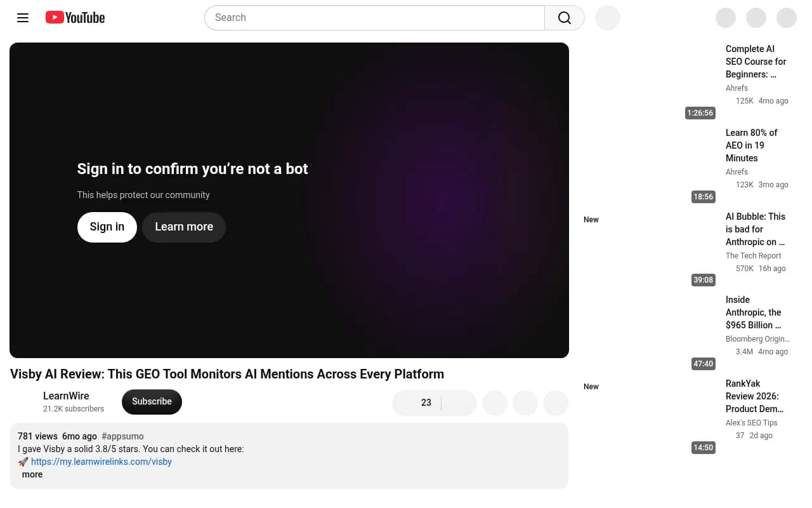
Task: Visit The Tech Report channel
Action: pyautogui.click(x=754, y=256)
